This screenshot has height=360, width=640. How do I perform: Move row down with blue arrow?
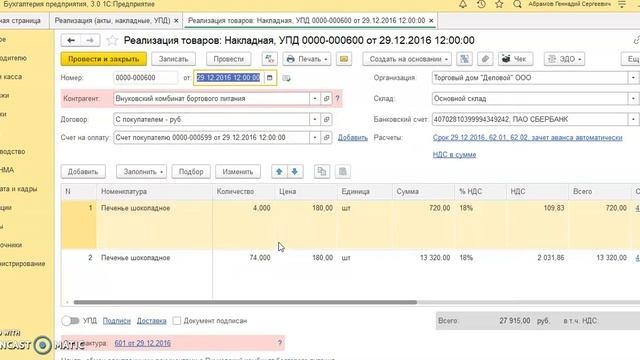(x=294, y=171)
